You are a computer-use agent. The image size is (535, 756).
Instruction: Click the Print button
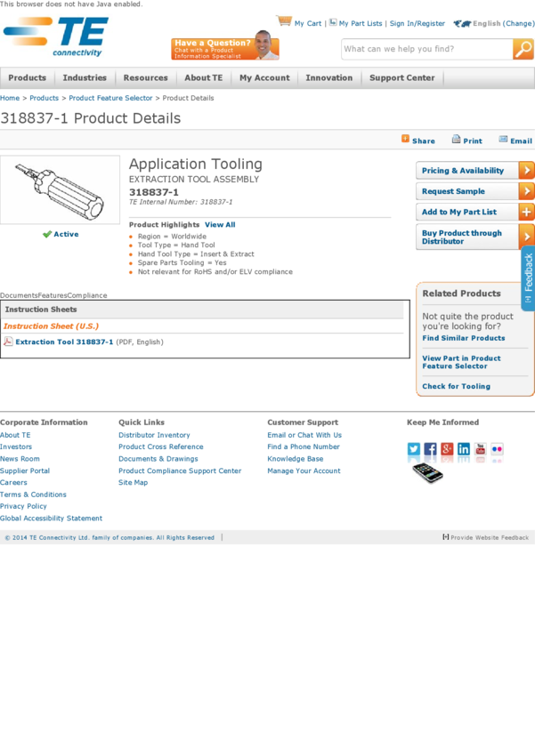(466, 141)
